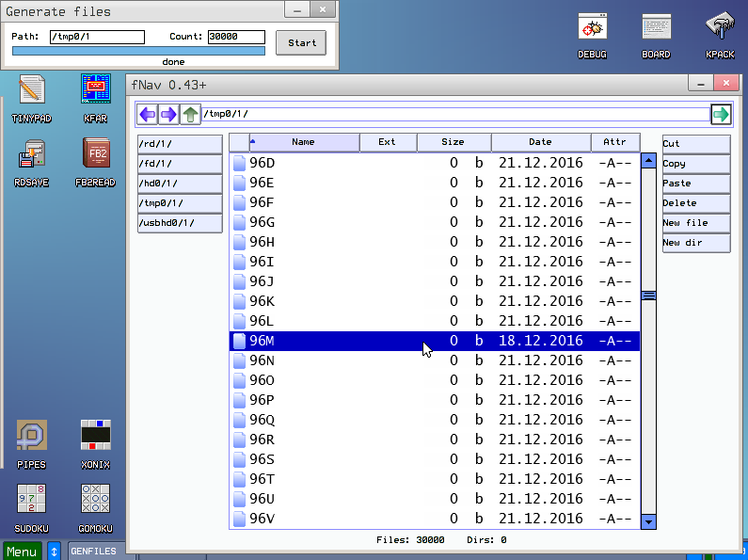
Task: Open the KFAR desktop icon
Action: pyautogui.click(x=96, y=90)
